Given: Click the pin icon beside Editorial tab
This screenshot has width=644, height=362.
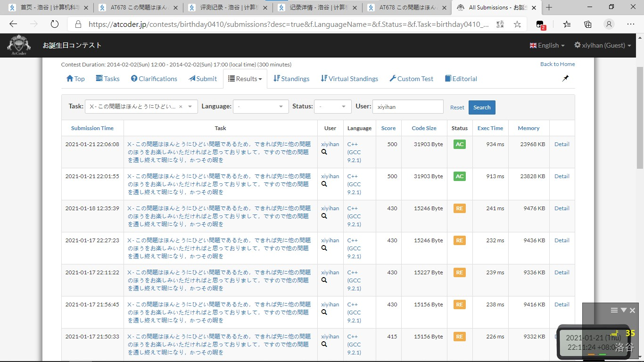Looking at the screenshot, I should point(565,79).
